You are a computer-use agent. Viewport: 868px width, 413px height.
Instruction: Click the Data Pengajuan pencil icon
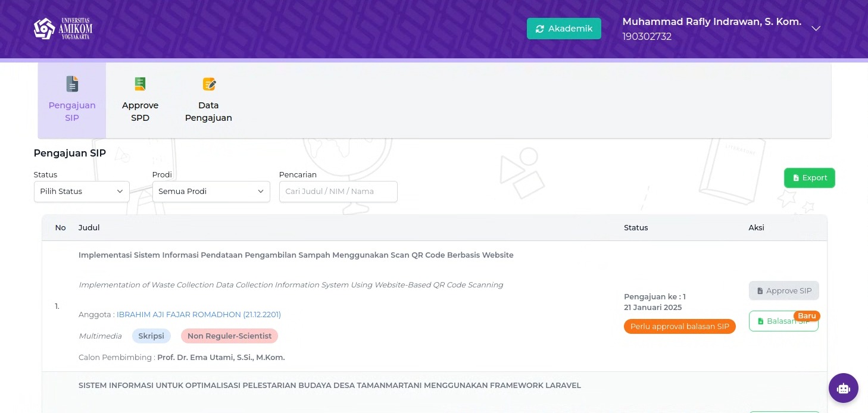coord(208,84)
